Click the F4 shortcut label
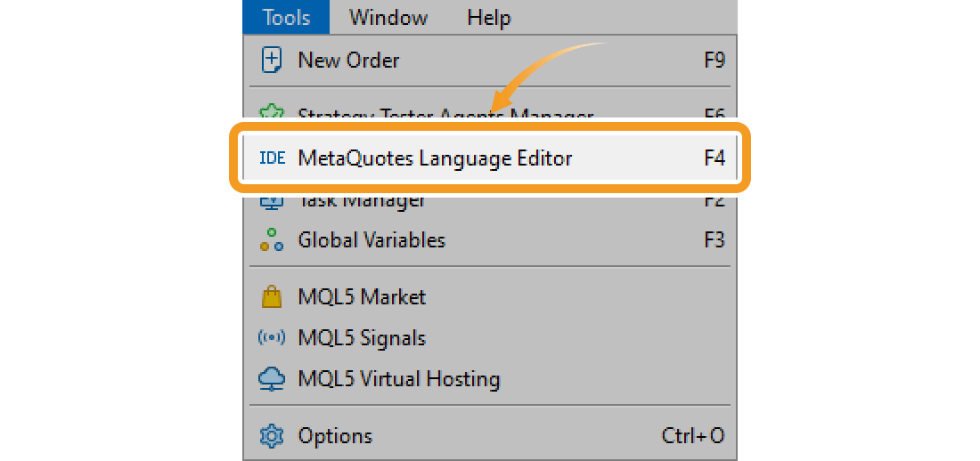Screen dimensions: 980x461 coord(715,158)
